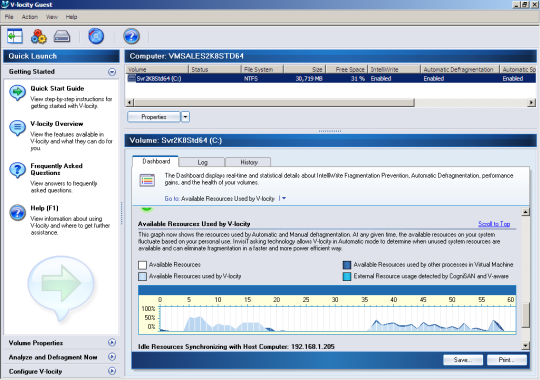Open the View menu
The width and height of the screenshot is (540, 380).
[x=52, y=17]
